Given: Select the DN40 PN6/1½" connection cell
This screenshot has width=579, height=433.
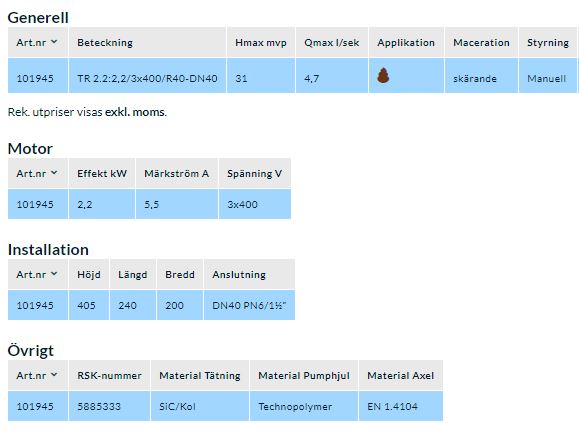Looking at the screenshot, I should 249,305.
